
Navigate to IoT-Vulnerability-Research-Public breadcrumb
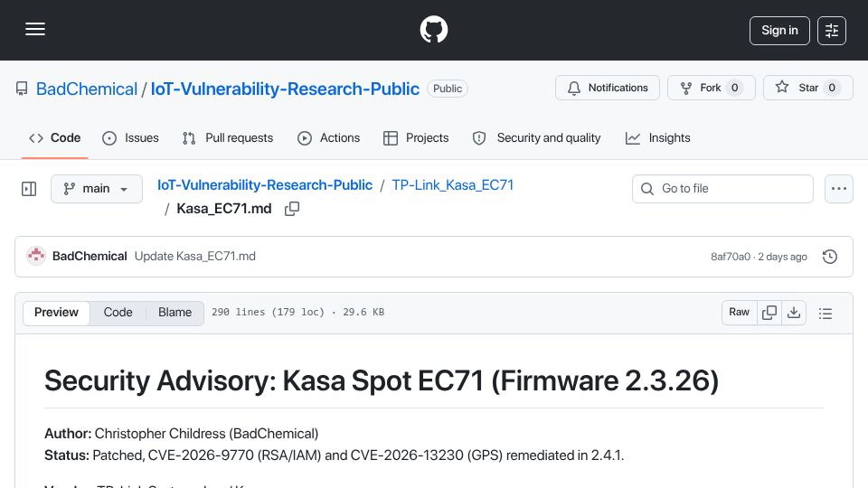[x=265, y=184]
